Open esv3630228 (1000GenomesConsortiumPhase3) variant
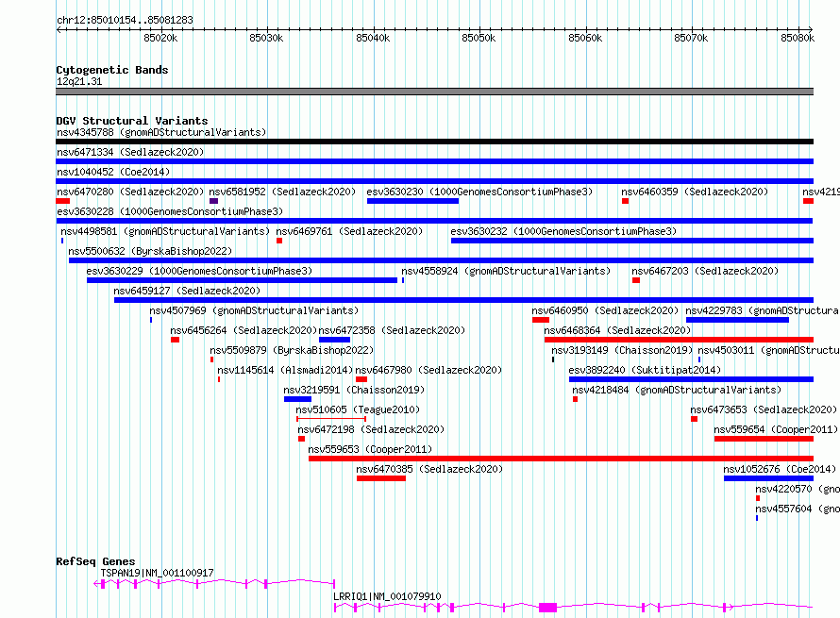840x618 pixels. [x=170, y=211]
